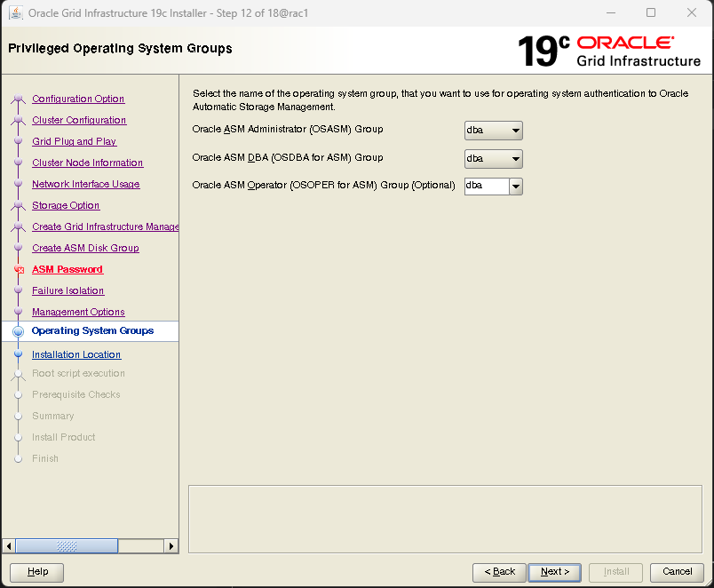Select Operating System Groups step
The image size is (714, 588).
tap(92, 331)
